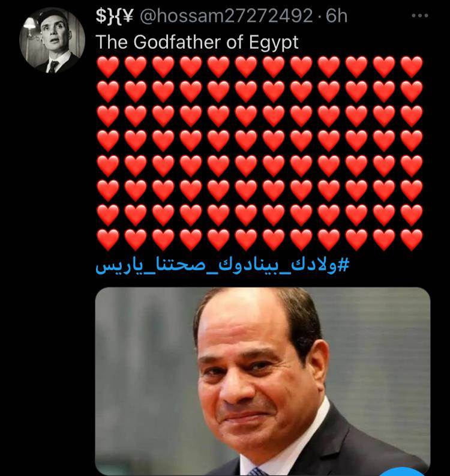450x476 pixels.
Task: Open the @hossam27272492 profile handle
Action: [226, 16]
